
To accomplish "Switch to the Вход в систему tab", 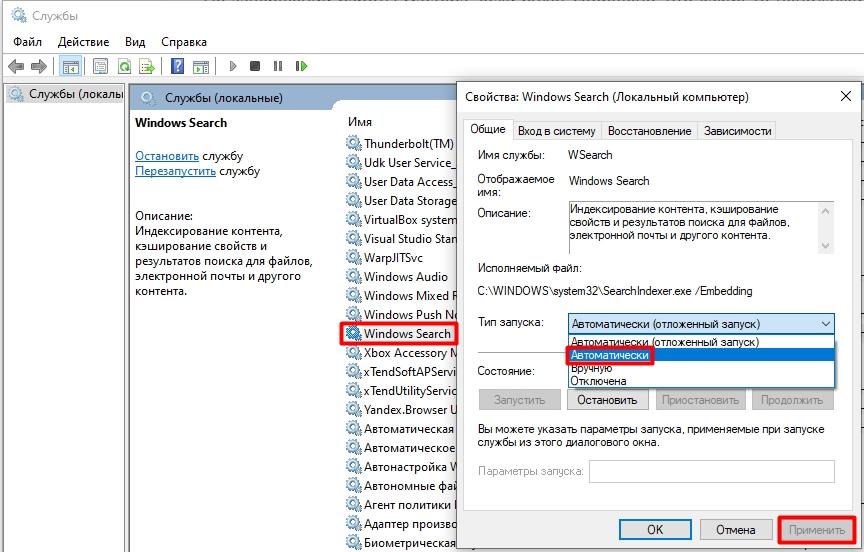I will tap(557, 131).
